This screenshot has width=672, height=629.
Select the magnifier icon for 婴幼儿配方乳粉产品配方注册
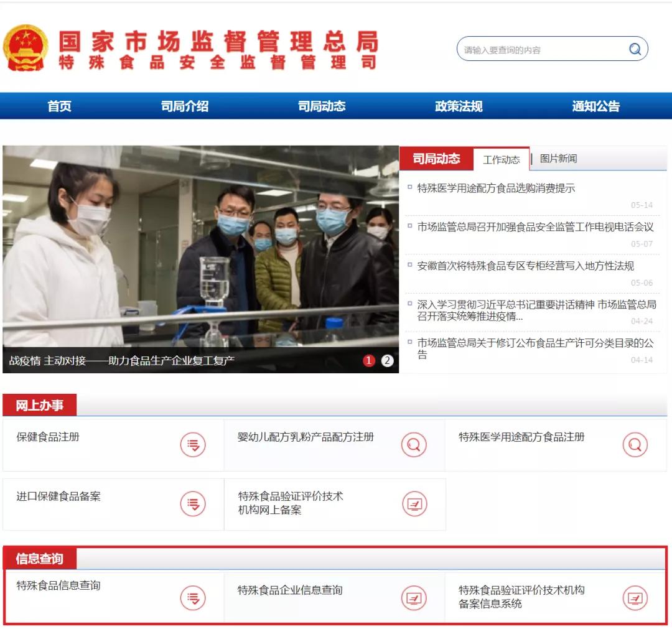point(414,444)
